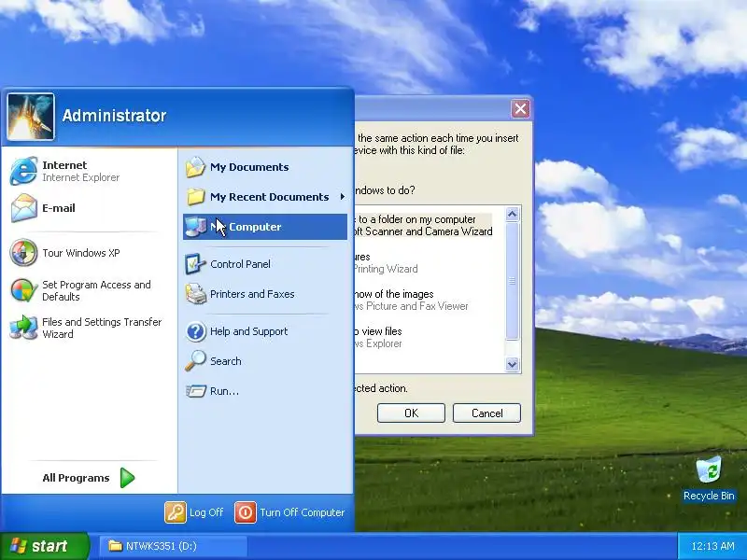
Task: Click the NTWKS351 (D:) taskbar button
Action: click(173, 546)
